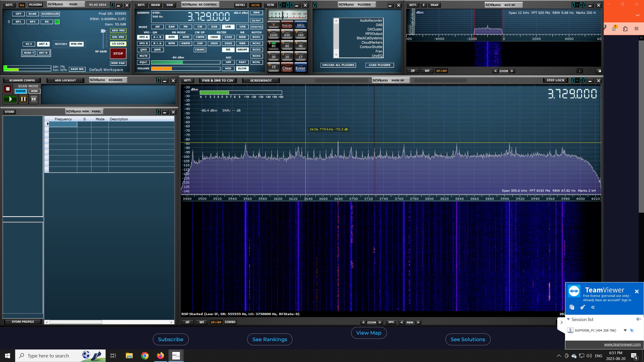Enable LO LOCK

[118, 43]
